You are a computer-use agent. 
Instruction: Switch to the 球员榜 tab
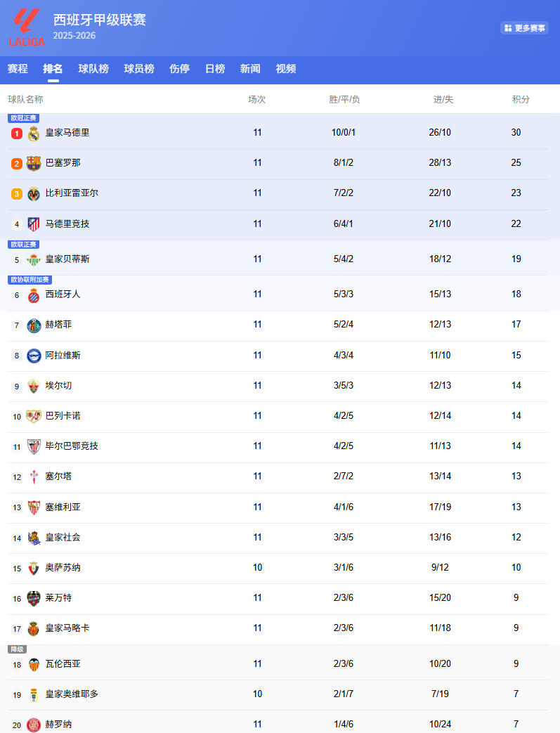click(x=139, y=69)
